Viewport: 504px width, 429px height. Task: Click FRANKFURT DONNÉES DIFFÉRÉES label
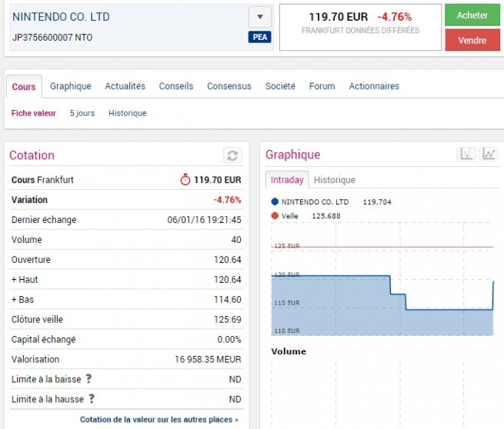click(360, 30)
